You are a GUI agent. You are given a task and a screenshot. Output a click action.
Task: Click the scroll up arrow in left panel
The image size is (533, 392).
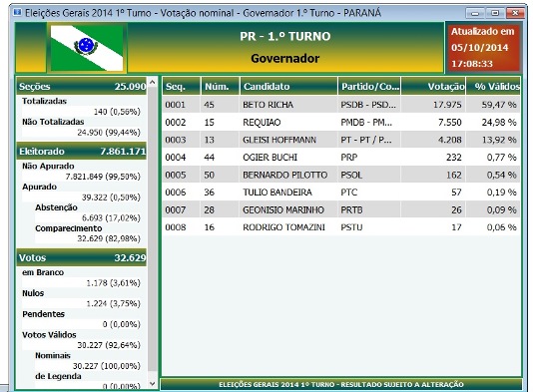pos(153,82)
